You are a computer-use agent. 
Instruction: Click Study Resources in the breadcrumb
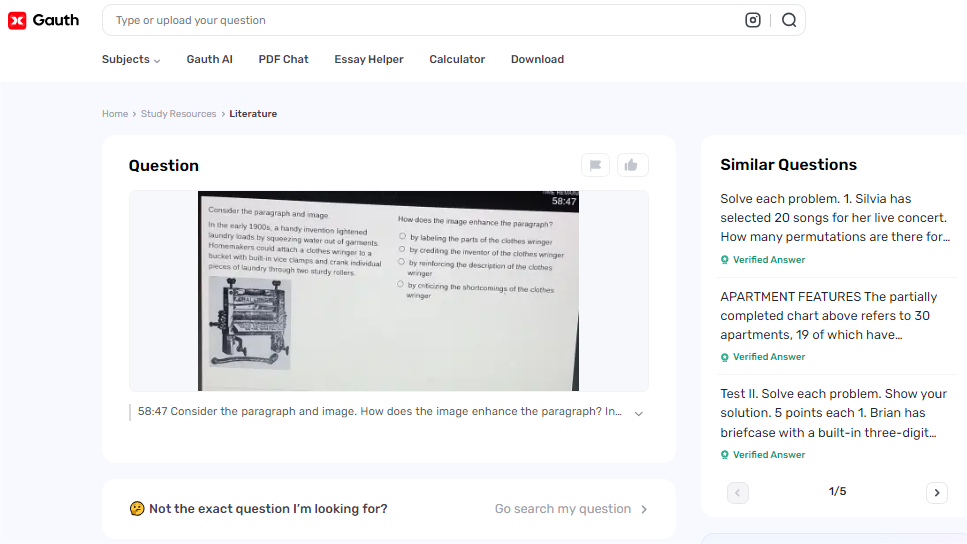click(178, 114)
